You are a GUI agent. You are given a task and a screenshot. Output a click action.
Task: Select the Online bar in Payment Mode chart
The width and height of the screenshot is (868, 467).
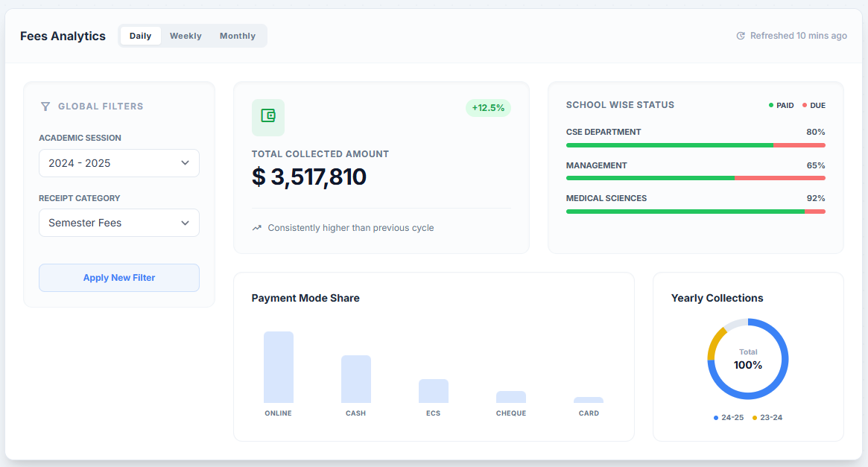click(x=279, y=367)
